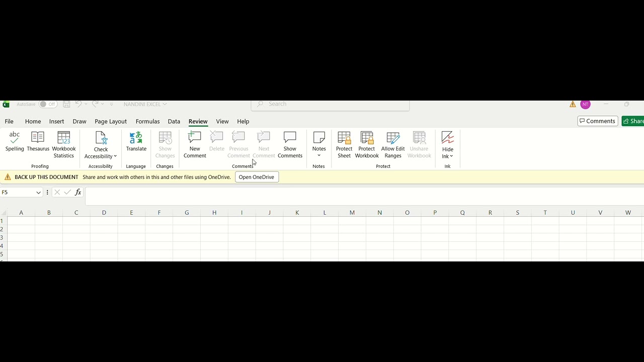Image resolution: width=644 pixels, height=362 pixels.
Task: Expand the NANDINI EXCEL file name dropdown
Action: [x=165, y=104]
